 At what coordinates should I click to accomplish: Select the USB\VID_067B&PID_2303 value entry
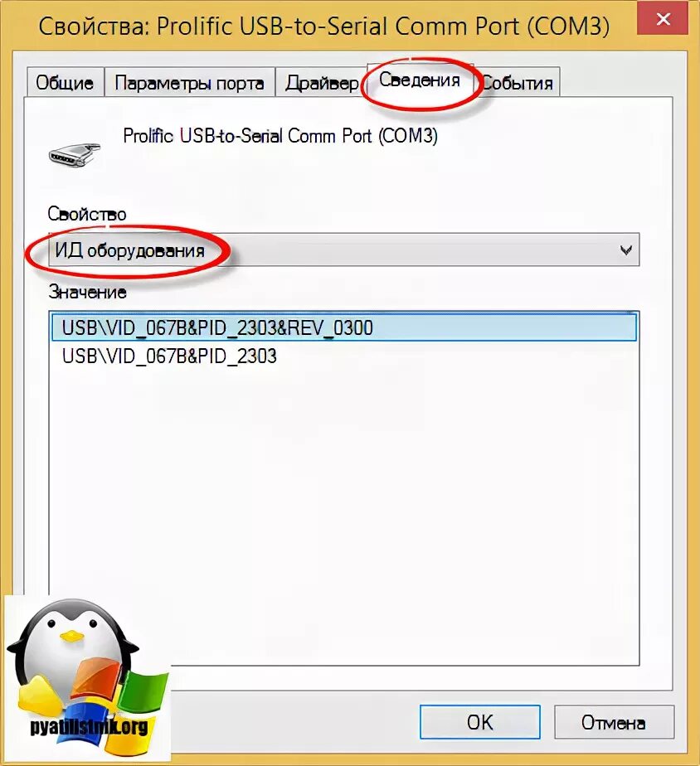click(169, 356)
